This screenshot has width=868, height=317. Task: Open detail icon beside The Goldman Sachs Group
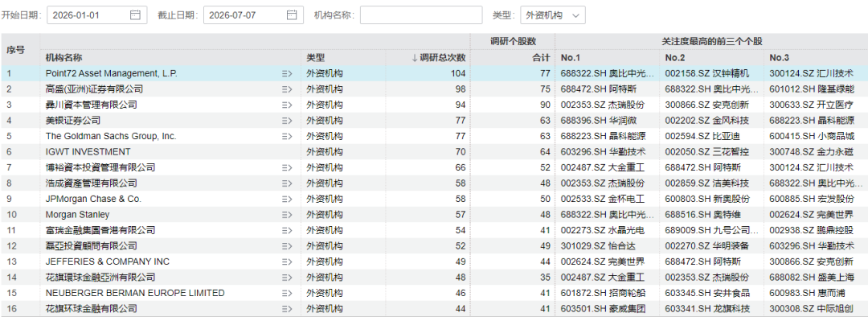point(286,136)
